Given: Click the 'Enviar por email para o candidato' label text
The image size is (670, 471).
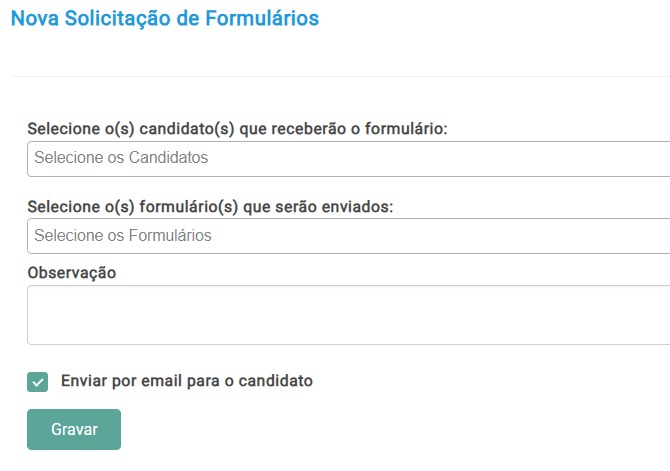Looking at the screenshot, I should (x=187, y=381).
